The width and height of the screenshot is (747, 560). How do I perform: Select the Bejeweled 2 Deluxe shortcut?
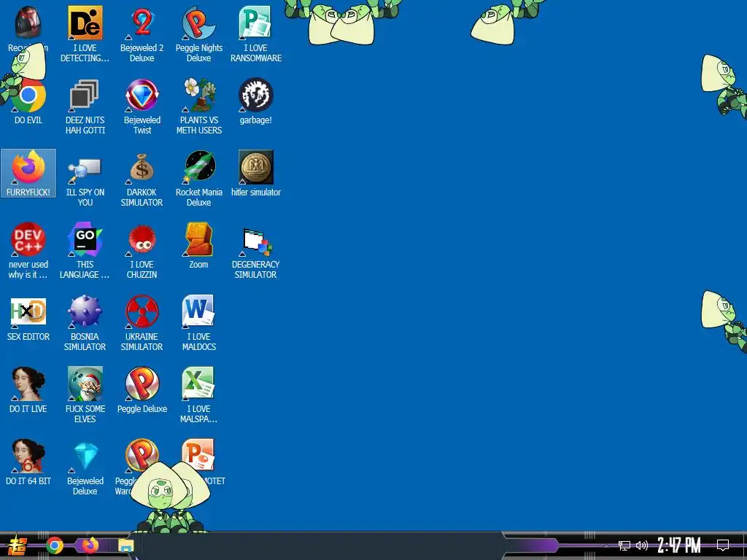(142, 23)
